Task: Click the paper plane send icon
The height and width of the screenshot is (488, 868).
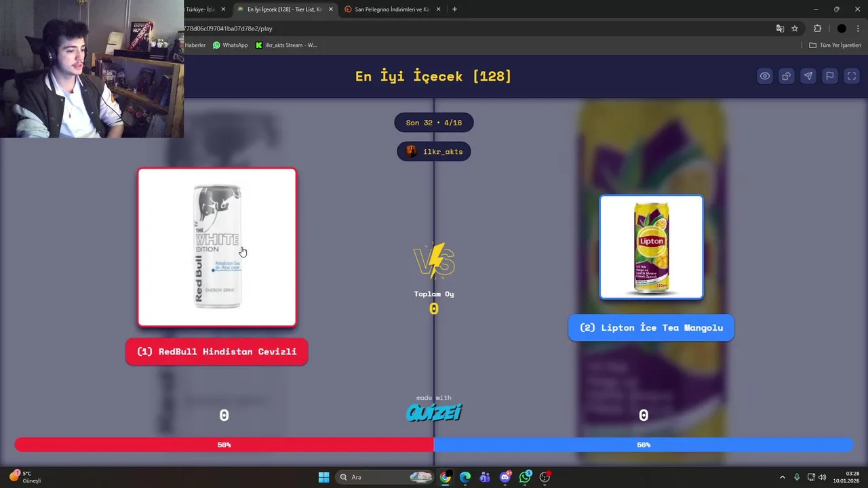Action: (x=808, y=76)
